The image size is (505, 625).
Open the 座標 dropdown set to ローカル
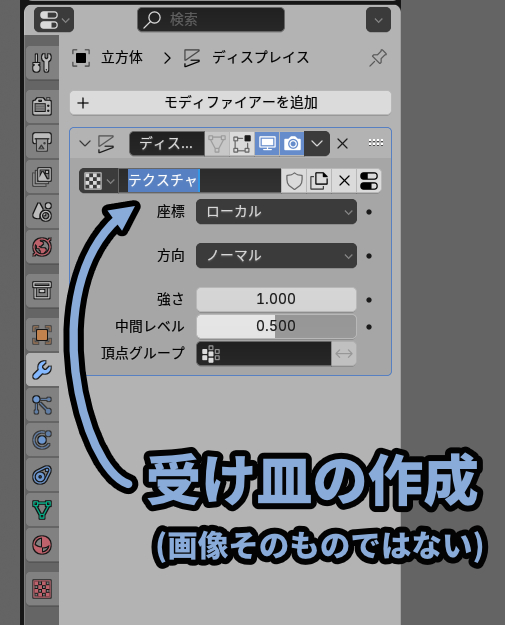click(x=276, y=212)
